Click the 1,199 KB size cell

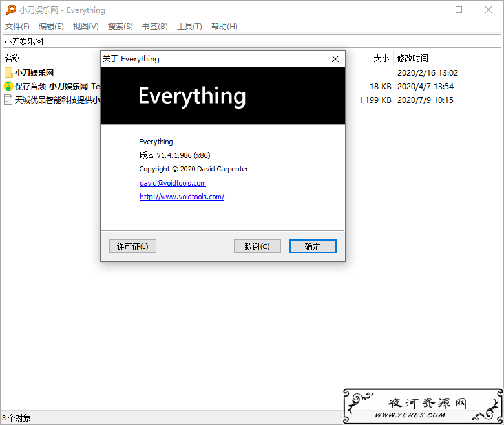coord(375,100)
